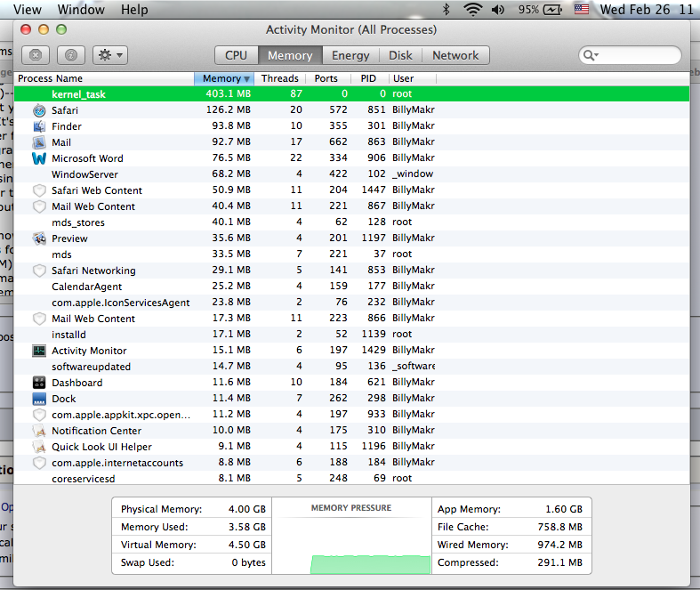Screen dimensions: 700x590
Task: Select the CalendarAgent process
Action: (352, 287)
